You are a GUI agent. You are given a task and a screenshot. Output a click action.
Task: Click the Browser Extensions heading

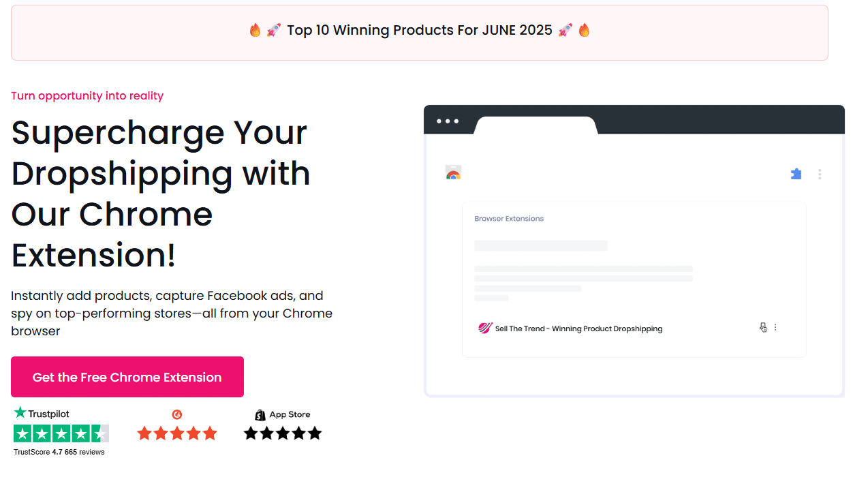point(509,219)
